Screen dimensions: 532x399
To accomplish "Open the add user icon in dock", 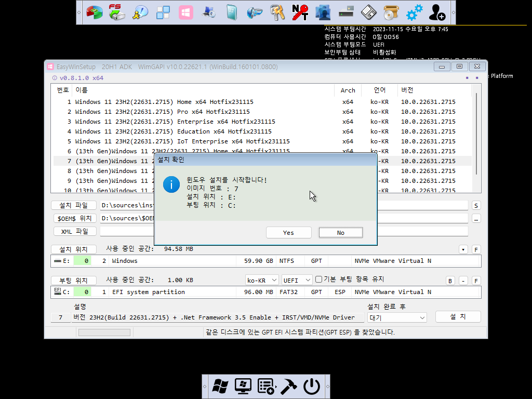I will 437,12.
